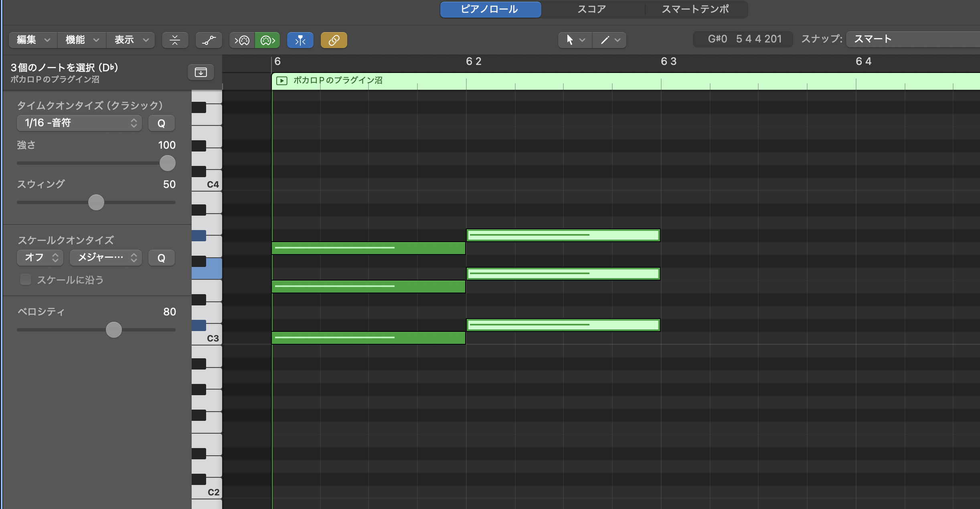Open the scale quantize オフ dropdown
Screen dimensions: 980x509
click(x=40, y=258)
